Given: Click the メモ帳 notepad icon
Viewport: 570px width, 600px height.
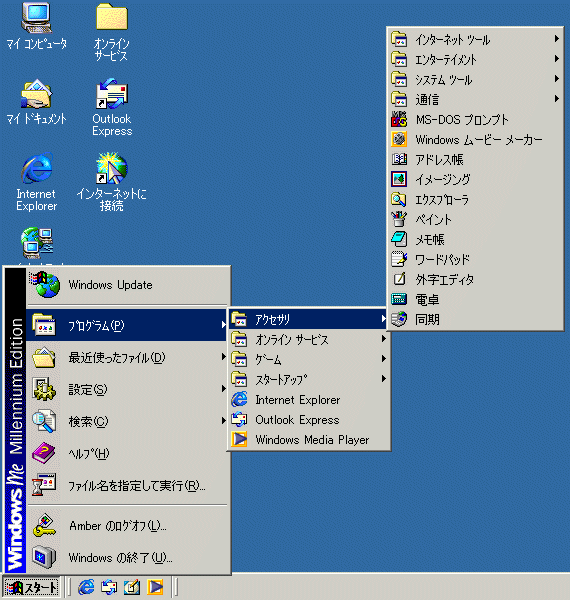Looking at the screenshot, I should [399, 239].
